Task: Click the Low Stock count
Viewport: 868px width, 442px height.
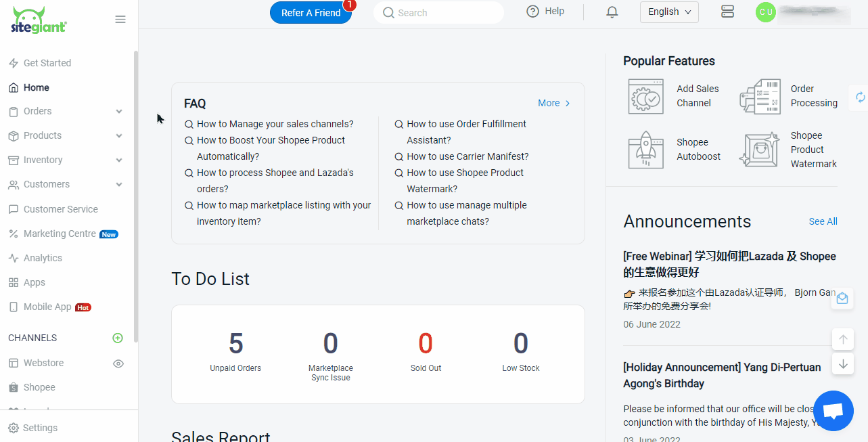Action: 521,344
